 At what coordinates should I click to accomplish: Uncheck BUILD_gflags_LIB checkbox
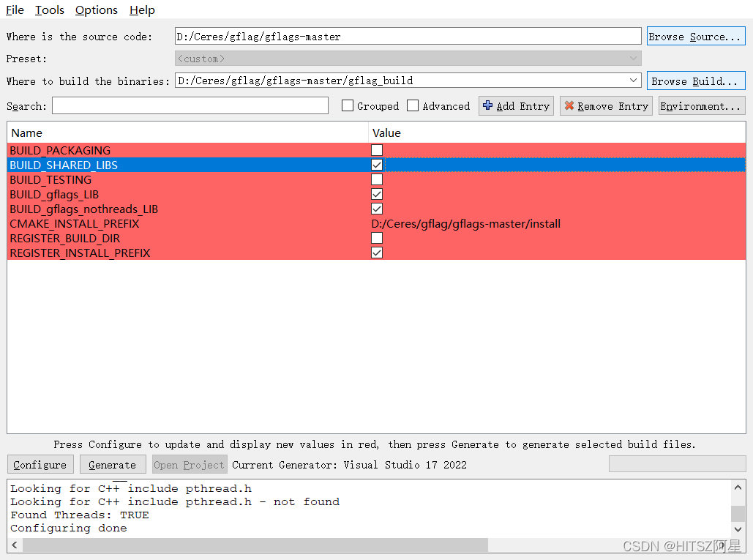tap(377, 195)
